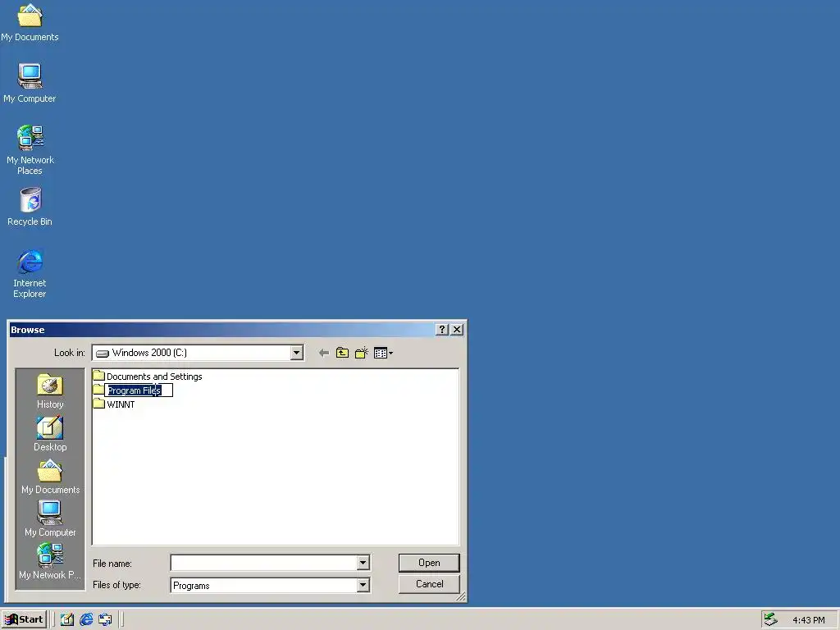Open My Network Places desktop icon

coord(30,150)
